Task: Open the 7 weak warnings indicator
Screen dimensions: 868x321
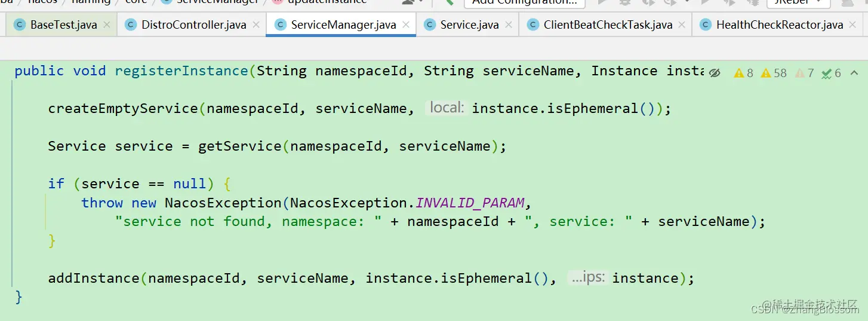Action: coord(804,73)
